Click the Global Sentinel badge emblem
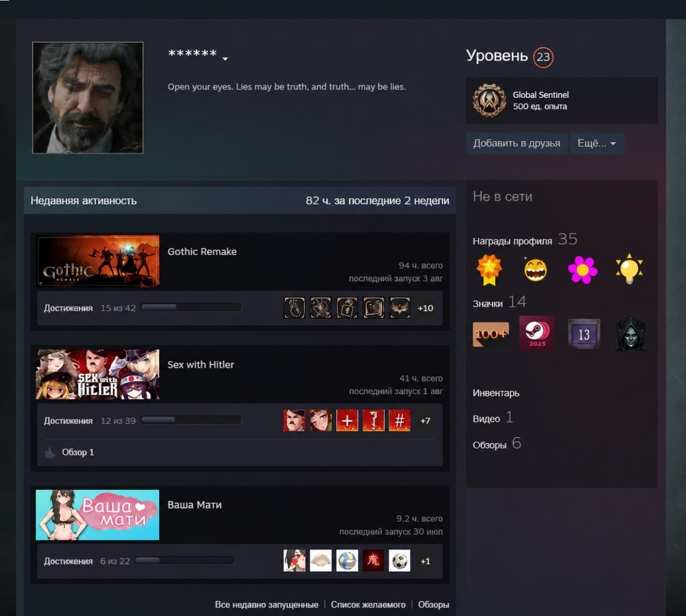The image size is (686, 616). (489, 100)
